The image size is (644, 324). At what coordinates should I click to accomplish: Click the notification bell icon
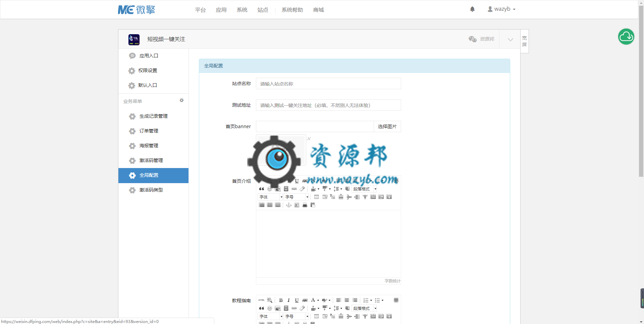(x=472, y=9)
